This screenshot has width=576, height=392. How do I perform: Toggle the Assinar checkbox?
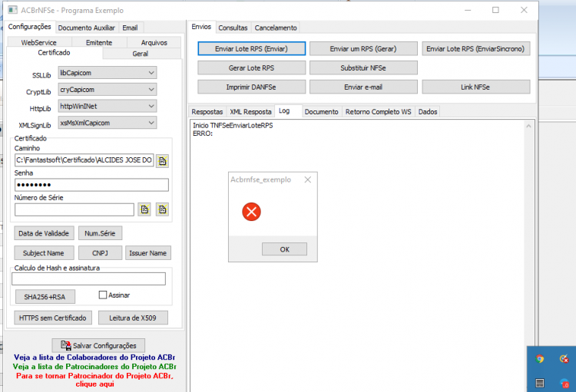103,295
